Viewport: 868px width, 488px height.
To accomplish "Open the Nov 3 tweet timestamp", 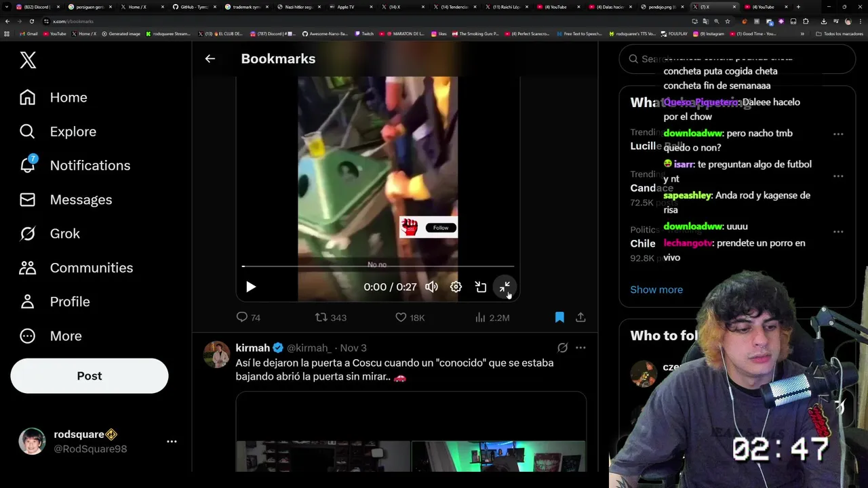I will pyautogui.click(x=353, y=348).
